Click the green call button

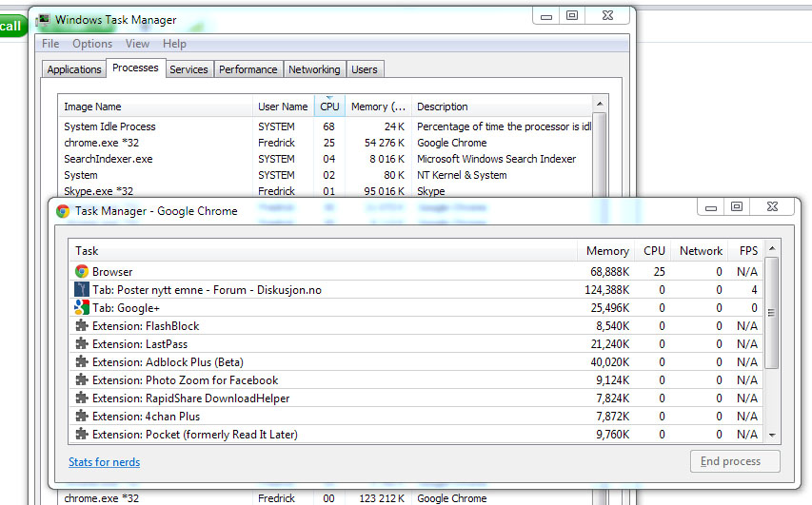[x=11, y=26]
